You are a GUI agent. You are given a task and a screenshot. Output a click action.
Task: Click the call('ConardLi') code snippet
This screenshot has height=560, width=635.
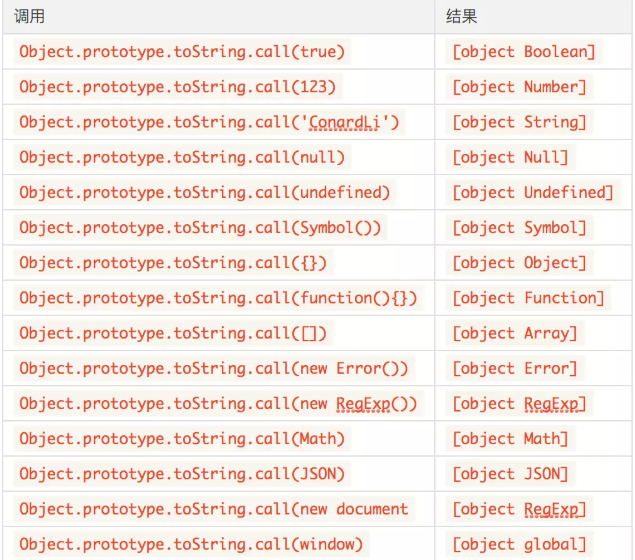(x=209, y=122)
